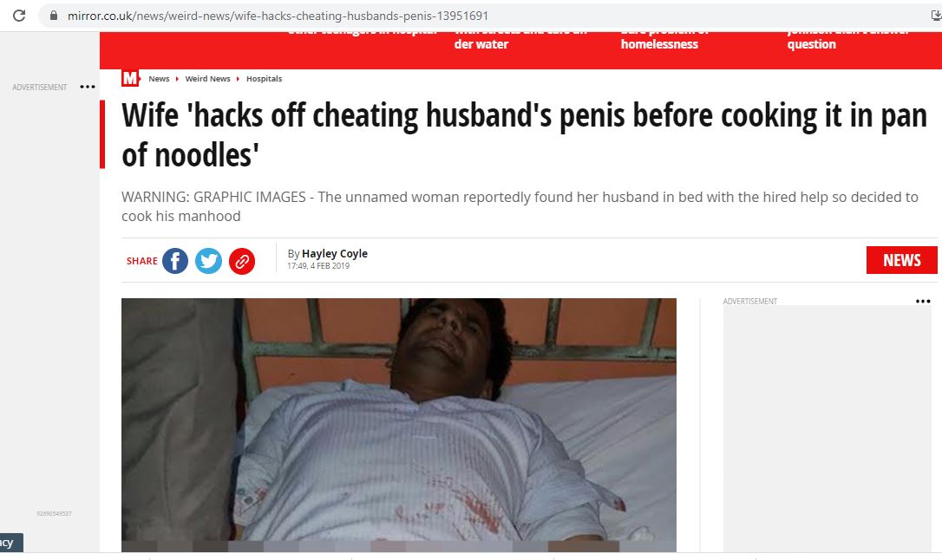Open author Hayley Coyle's profile
The image size is (942, 560).
335,253
